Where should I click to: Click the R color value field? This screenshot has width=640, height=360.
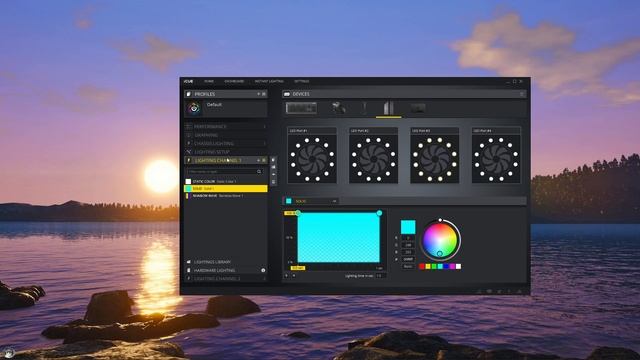pyautogui.click(x=408, y=238)
